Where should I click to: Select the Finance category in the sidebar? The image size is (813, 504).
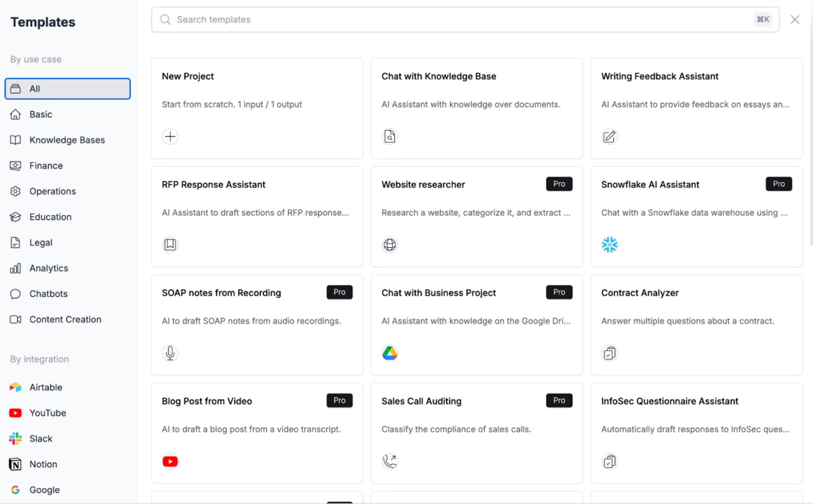46,165
